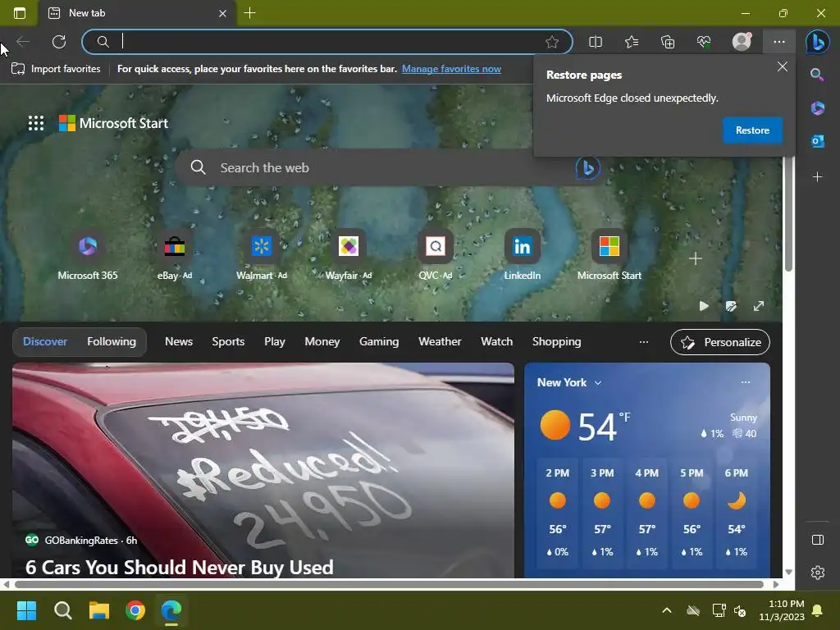
Task: Open the Microsoft Start quick link tile
Action: (609, 255)
